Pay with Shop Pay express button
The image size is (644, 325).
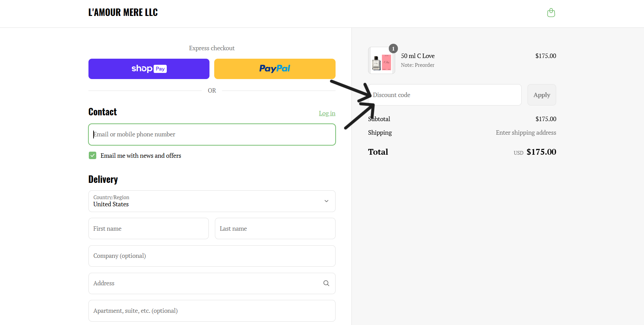(x=149, y=69)
